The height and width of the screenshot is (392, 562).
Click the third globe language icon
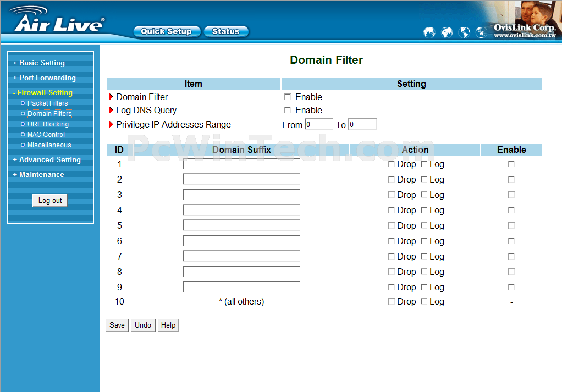click(464, 32)
